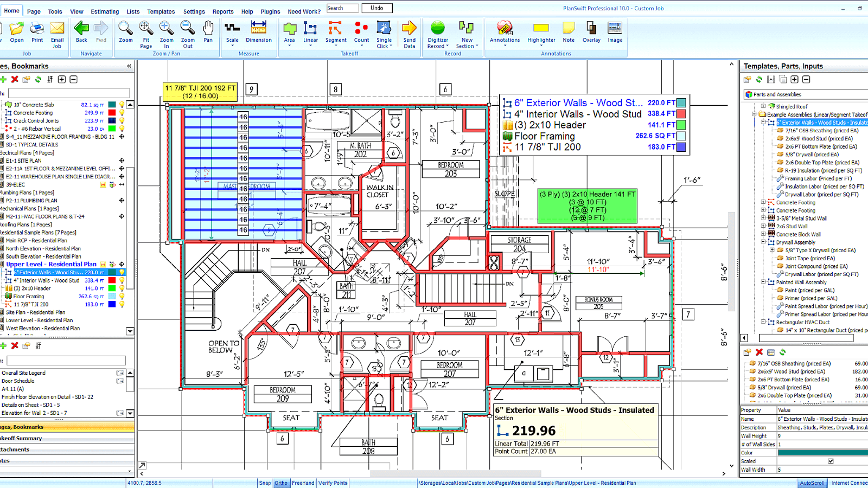Open the Home ribbon tab
This screenshot has height=488, width=868.
(x=11, y=10)
